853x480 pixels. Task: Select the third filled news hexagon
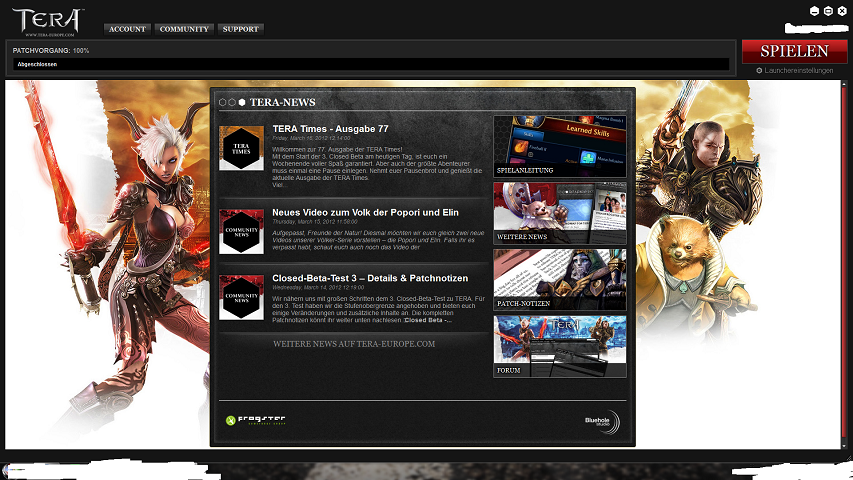pyautogui.click(x=242, y=102)
